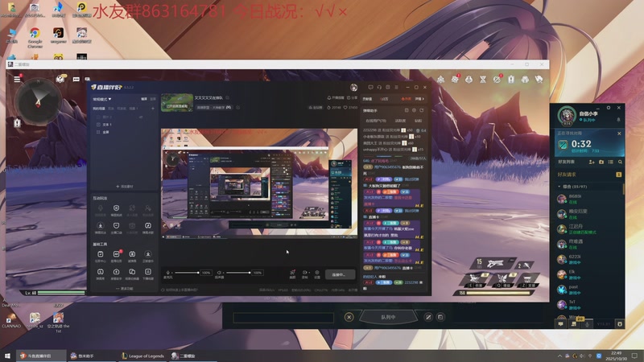
Task: Open the beauty filter icon near stream button
Action: click(292, 273)
